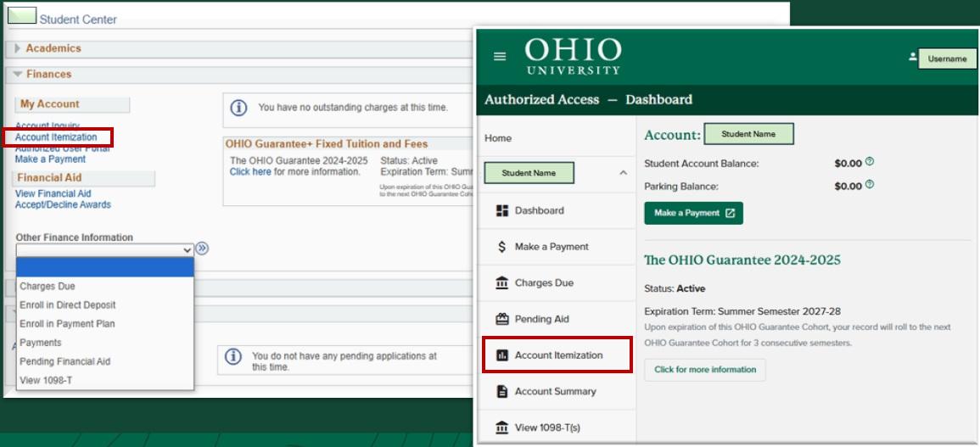
Task: Click the Student Account Balance help icon
Action: point(870,162)
